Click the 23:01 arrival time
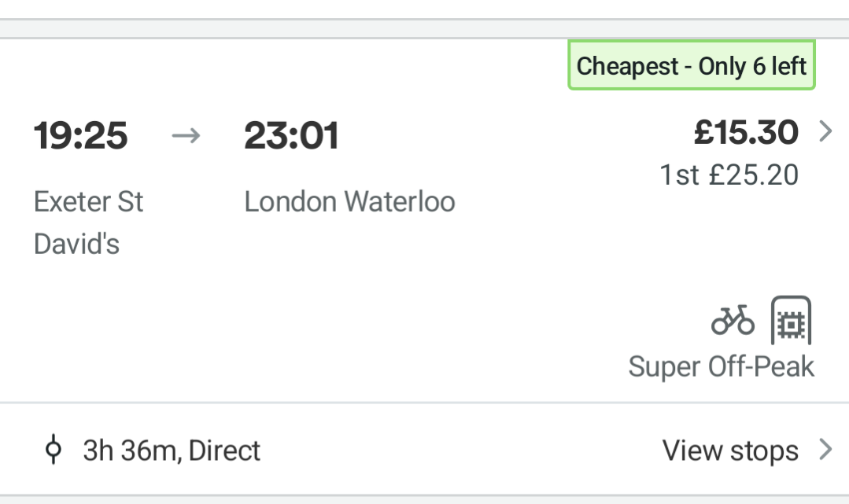 click(x=291, y=135)
